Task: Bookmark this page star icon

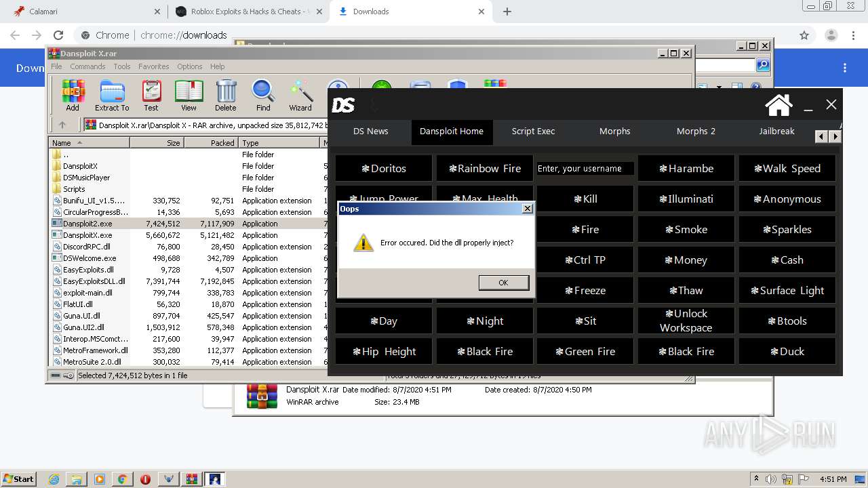Action: pyautogui.click(x=804, y=35)
